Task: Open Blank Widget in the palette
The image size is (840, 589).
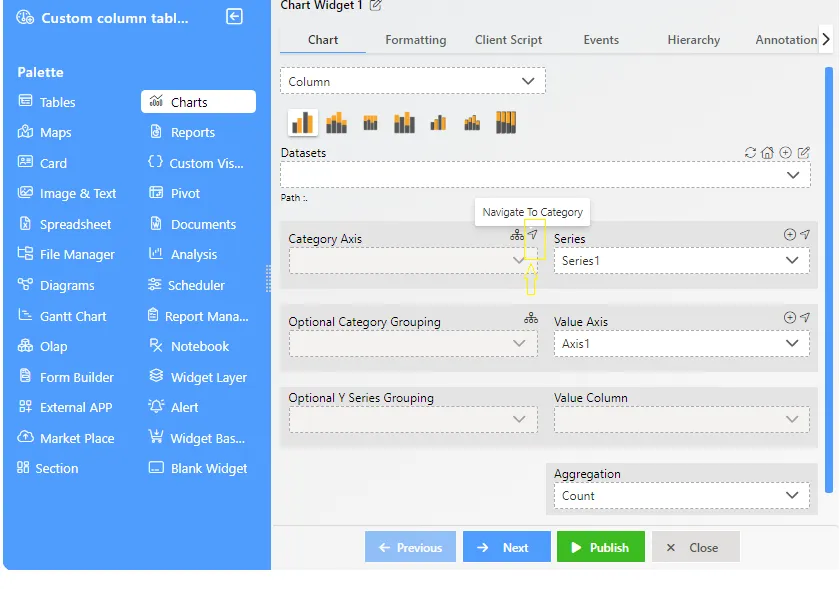Action: pyautogui.click(x=198, y=468)
